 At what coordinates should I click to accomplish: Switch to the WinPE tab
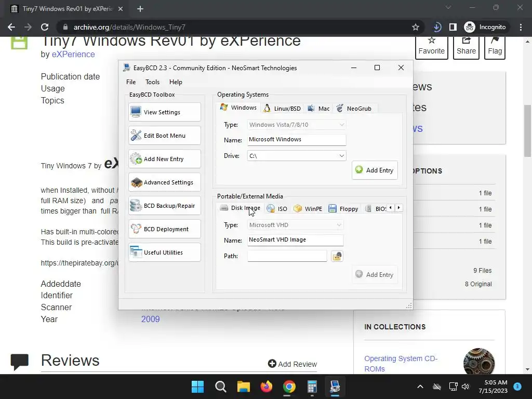308,209
